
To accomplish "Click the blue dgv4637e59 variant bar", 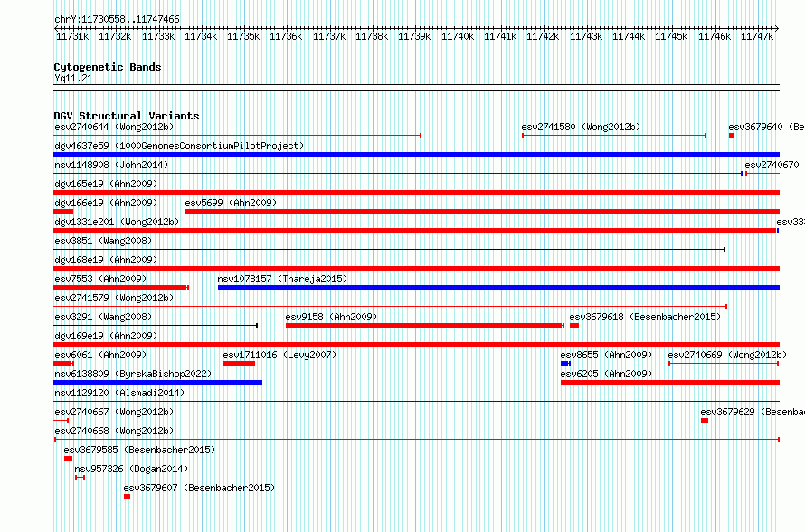I will (x=416, y=155).
